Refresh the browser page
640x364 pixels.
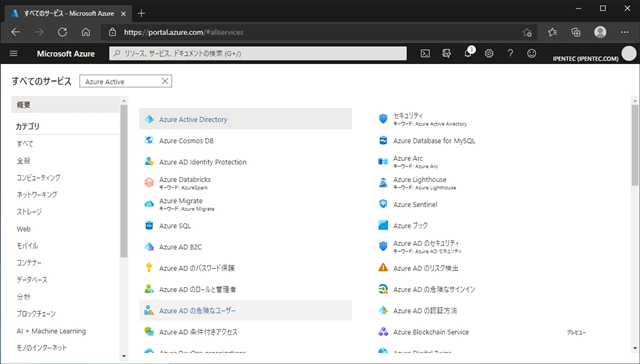click(62, 32)
